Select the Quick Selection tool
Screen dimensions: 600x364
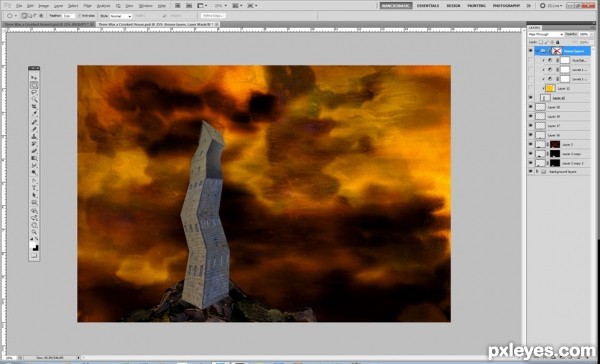tap(34, 100)
